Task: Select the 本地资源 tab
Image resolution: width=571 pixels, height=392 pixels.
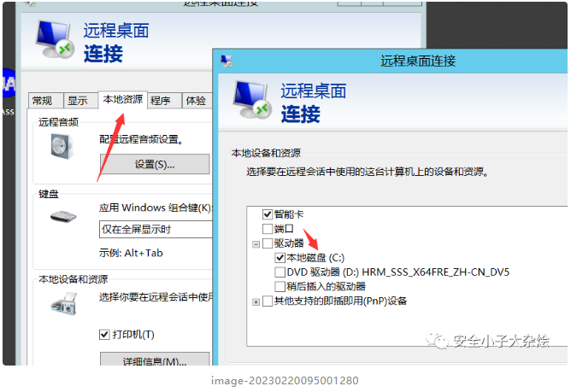Action: pyautogui.click(x=123, y=99)
